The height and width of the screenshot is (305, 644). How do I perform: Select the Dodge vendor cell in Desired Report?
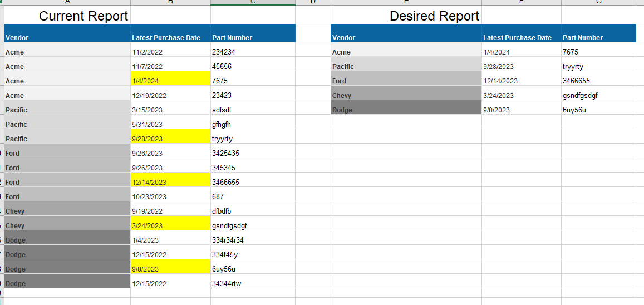406,107
